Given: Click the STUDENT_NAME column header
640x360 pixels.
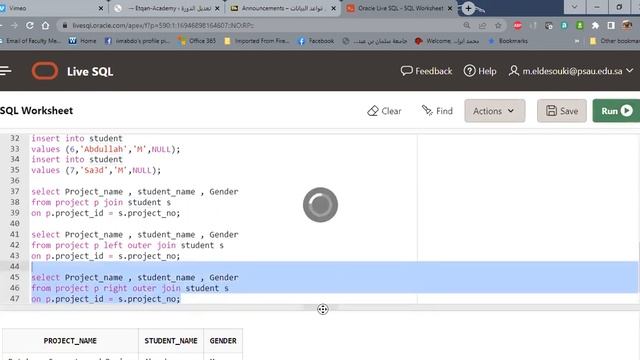Looking at the screenshot, I should click(171, 340).
